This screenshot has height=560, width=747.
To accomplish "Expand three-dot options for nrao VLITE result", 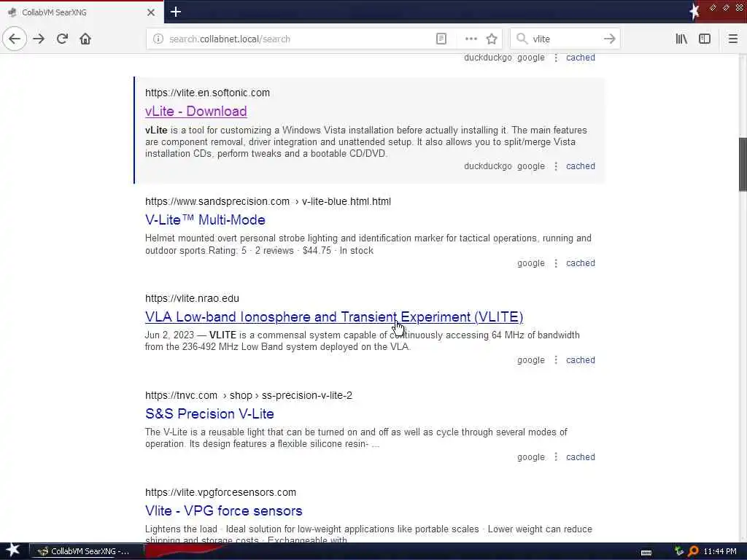I will (555, 360).
